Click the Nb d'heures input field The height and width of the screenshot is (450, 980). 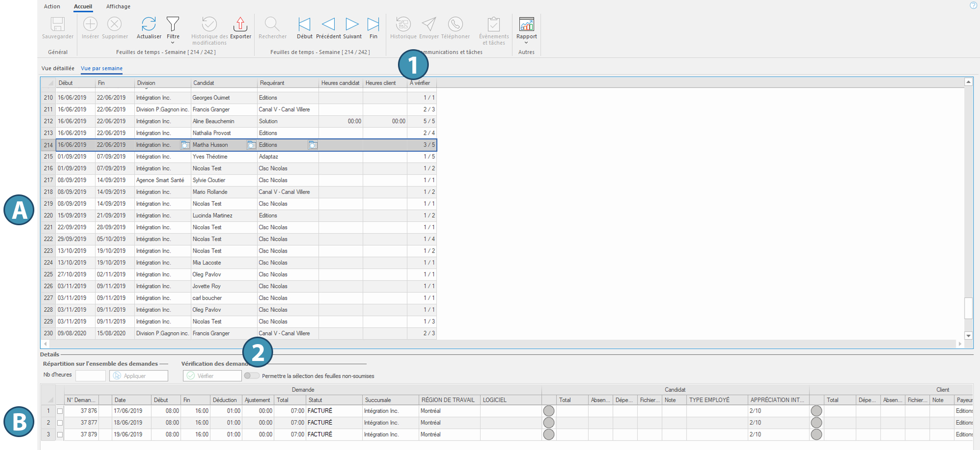coord(90,376)
